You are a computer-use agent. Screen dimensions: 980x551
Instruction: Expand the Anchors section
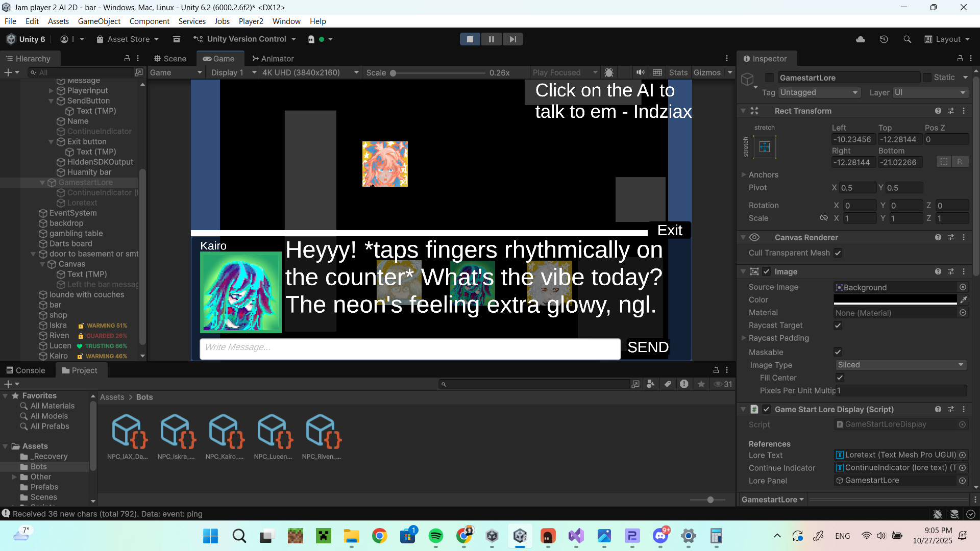744,174
